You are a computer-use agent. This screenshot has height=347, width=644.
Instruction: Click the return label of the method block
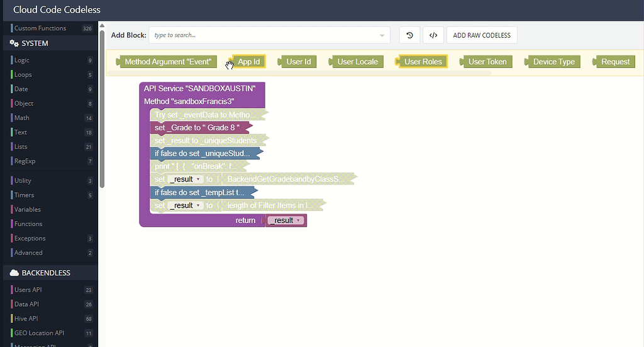point(245,220)
